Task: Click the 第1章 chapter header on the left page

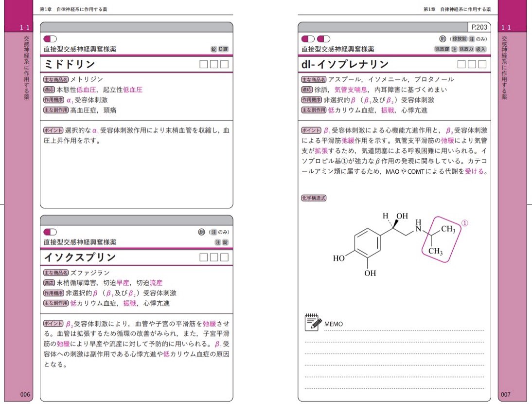Action: click(x=73, y=10)
